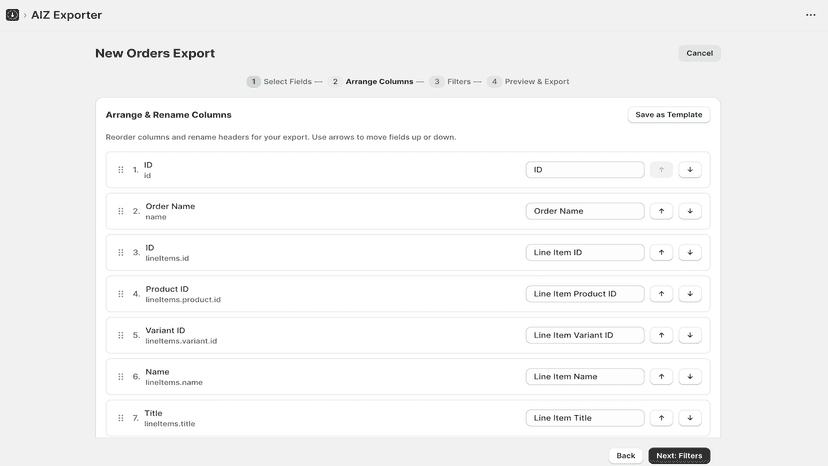Edit the Line Item Name header field
This screenshot has height=466, width=828.
click(585, 377)
